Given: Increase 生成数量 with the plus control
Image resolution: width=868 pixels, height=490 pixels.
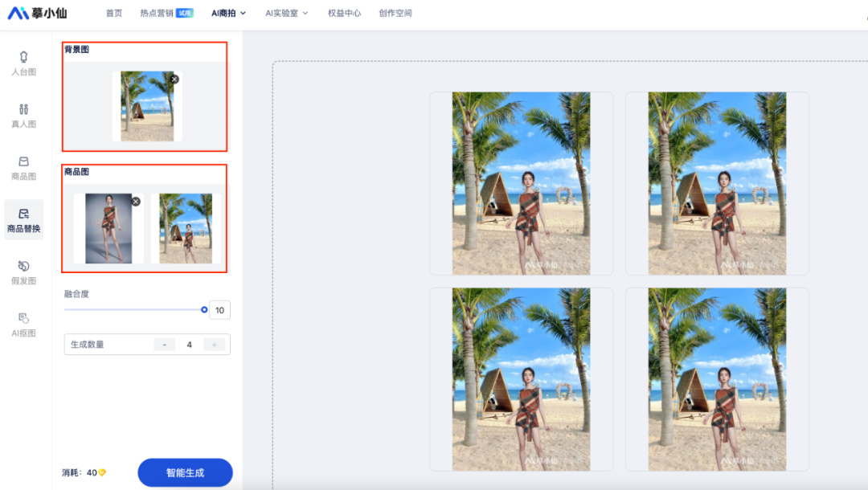Looking at the screenshot, I should coord(215,344).
